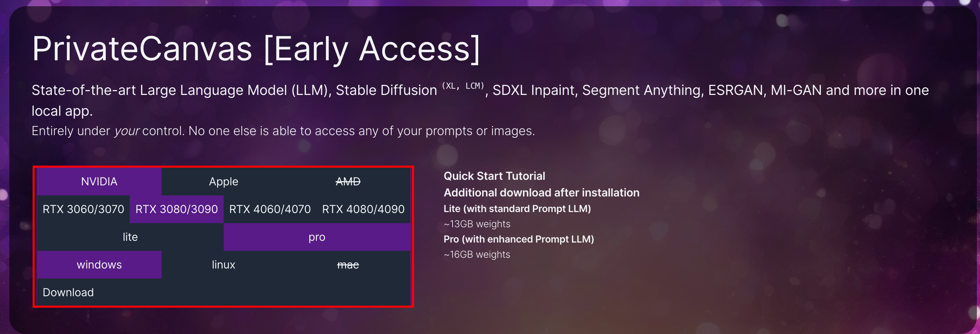The width and height of the screenshot is (980, 334).
Task: Click Pro (with enhanced Prompt LLM)
Action: pos(518,239)
